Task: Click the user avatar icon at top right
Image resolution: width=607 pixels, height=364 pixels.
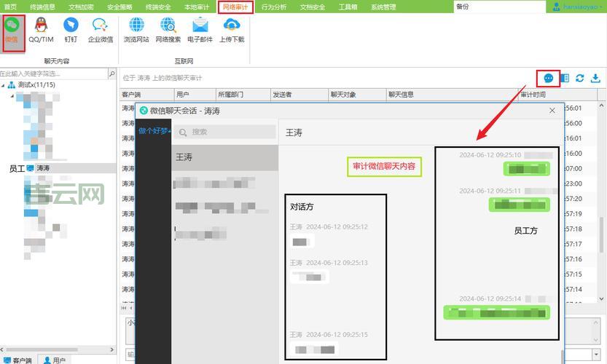Action: point(556,7)
